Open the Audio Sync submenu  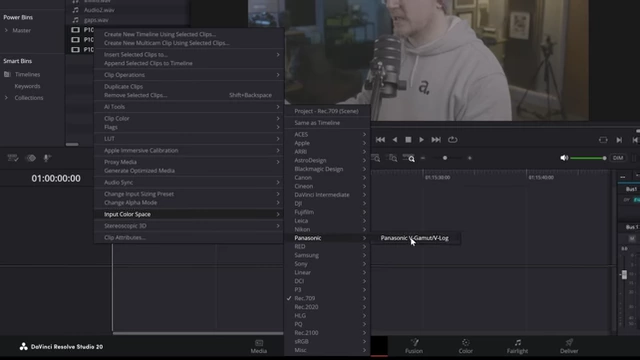tap(189, 182)
